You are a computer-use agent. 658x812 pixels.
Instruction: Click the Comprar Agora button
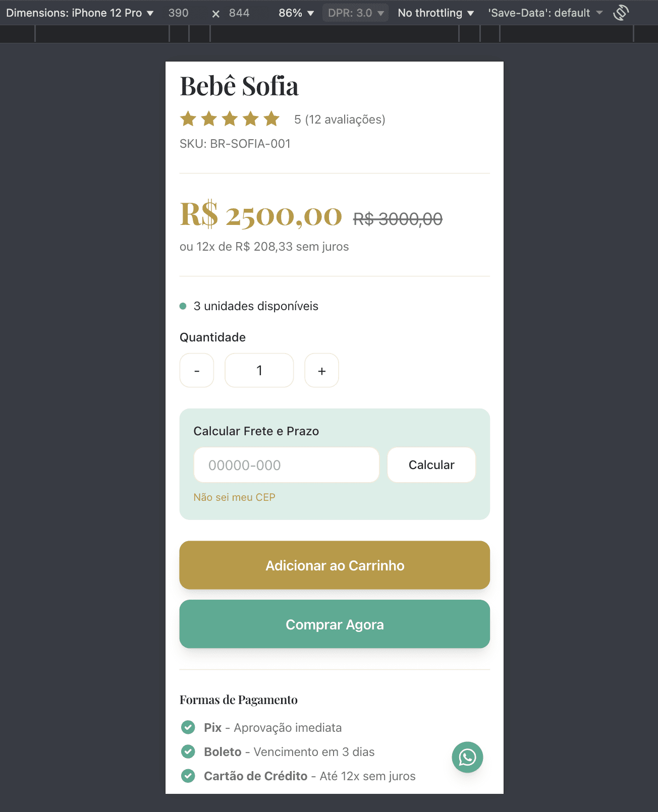(335, 624)
